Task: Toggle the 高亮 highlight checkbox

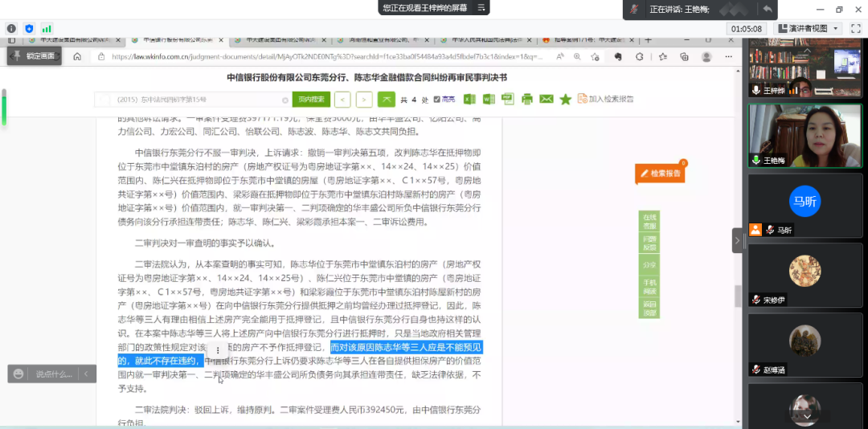Action: (x=436, y=99)
